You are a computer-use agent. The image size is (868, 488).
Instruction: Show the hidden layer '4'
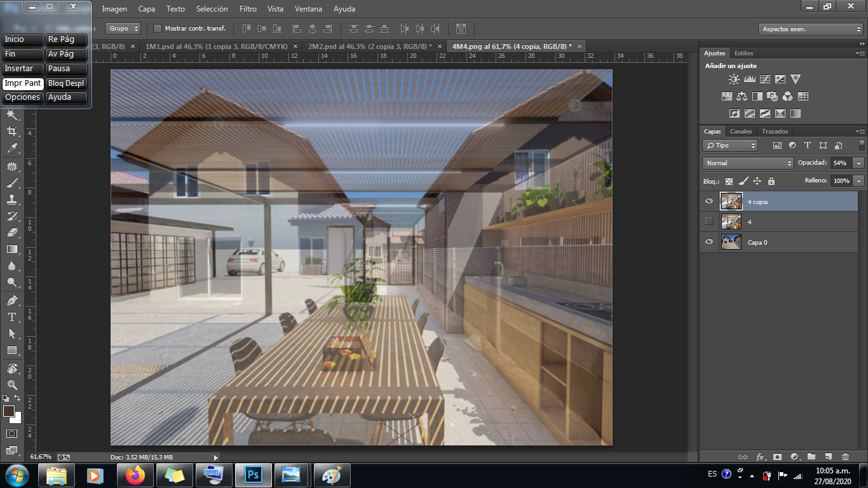click(709, 222)
